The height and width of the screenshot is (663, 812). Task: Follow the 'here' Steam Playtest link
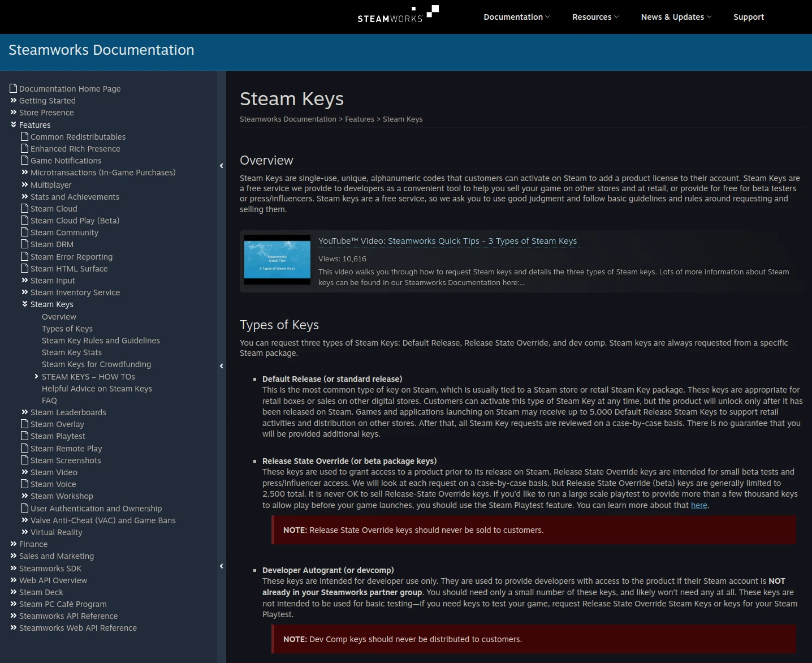click(x=699, y=505)
